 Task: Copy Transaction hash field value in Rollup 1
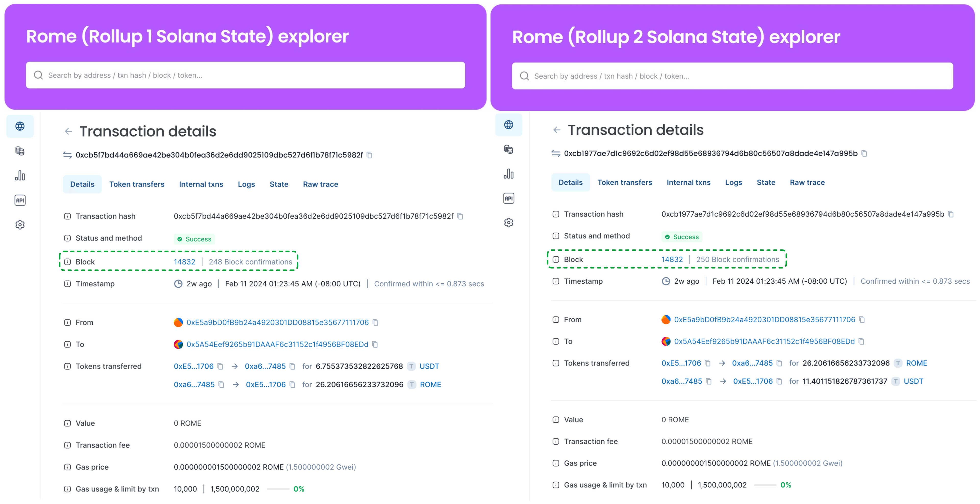point(460,216)
